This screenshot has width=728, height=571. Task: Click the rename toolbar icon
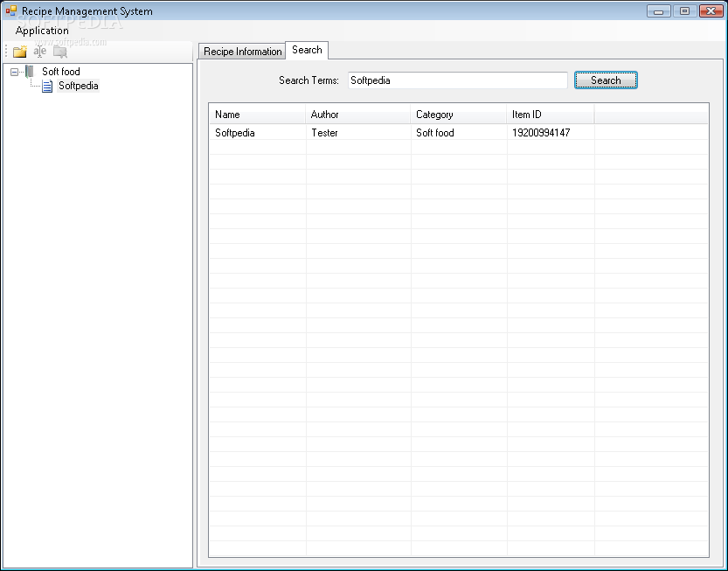coord(40,52)
